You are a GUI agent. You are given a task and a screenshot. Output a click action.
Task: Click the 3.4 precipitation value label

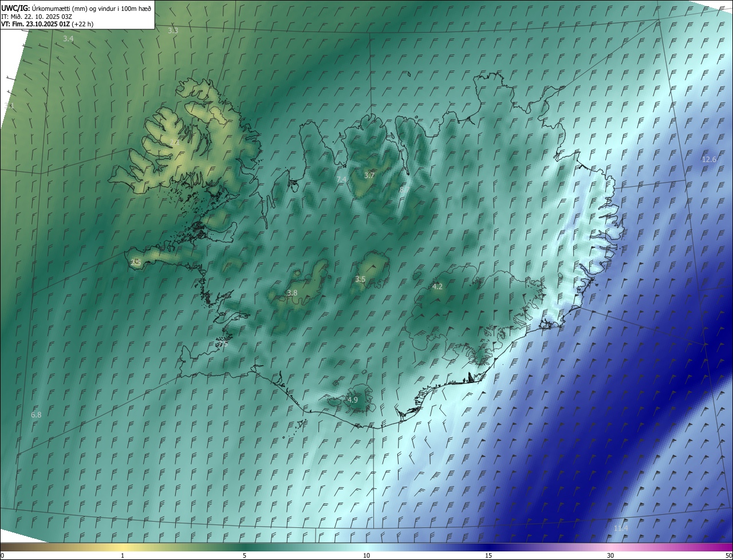coord(68,38)
